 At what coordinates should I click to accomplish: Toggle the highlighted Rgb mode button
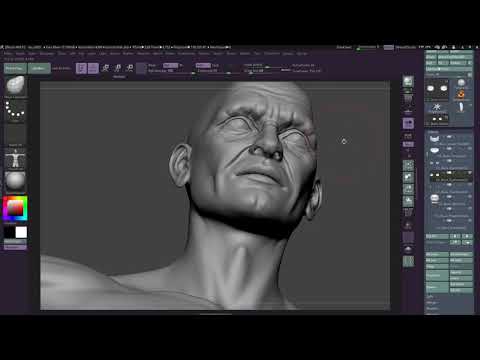click(x=170, y=65)
